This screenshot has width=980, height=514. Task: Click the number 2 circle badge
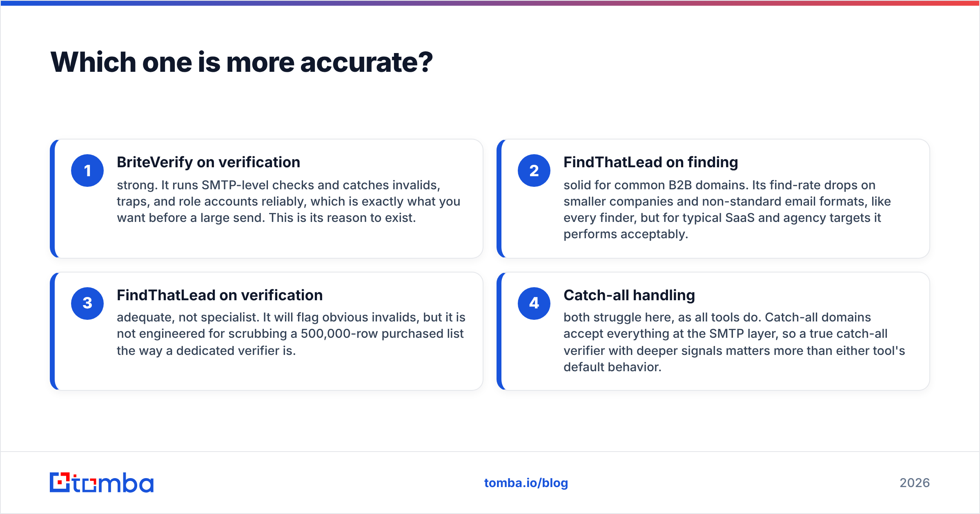(534, 171)
